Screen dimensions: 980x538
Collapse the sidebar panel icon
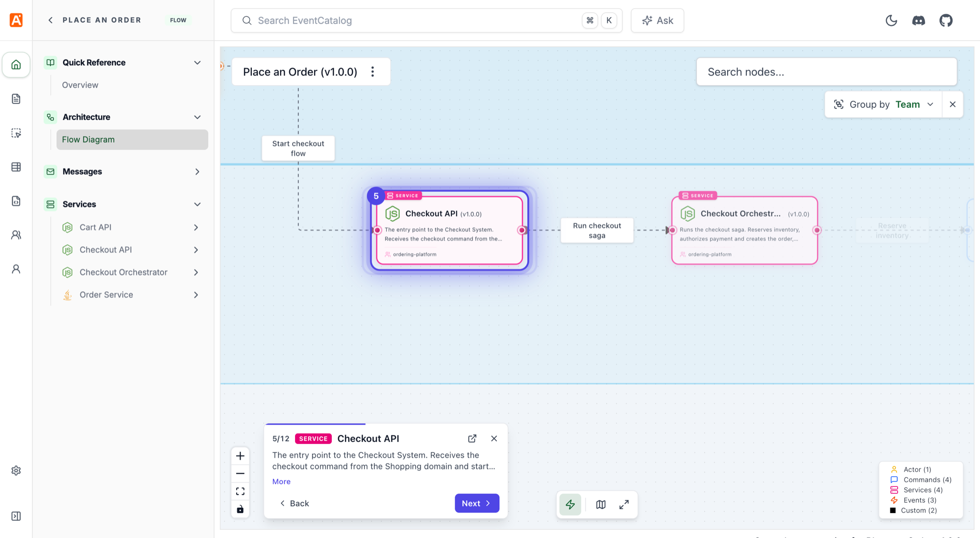point(16,516)
